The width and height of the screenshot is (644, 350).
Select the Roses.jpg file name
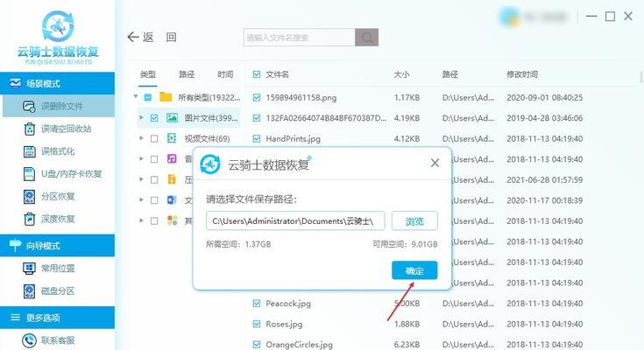[284, 324]
